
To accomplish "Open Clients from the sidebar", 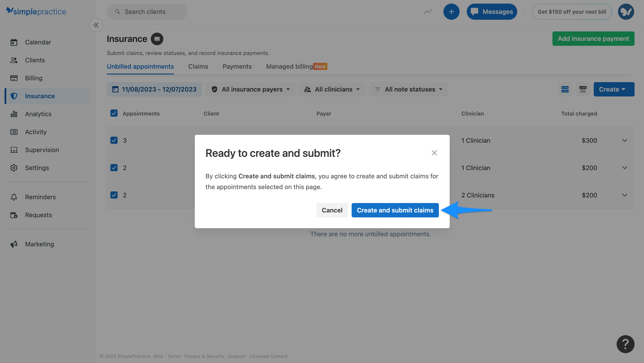I will click(x=35, y=60).
